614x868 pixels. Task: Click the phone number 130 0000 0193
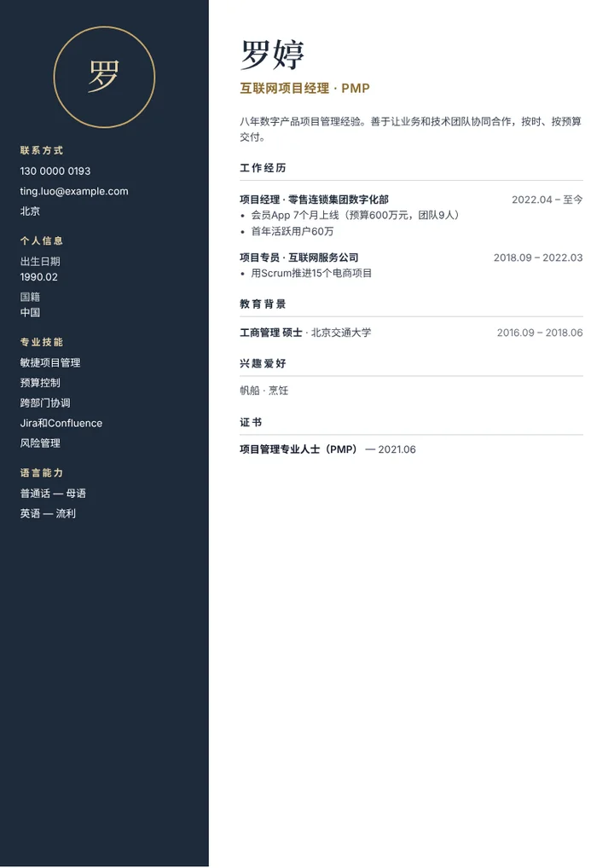55,171
